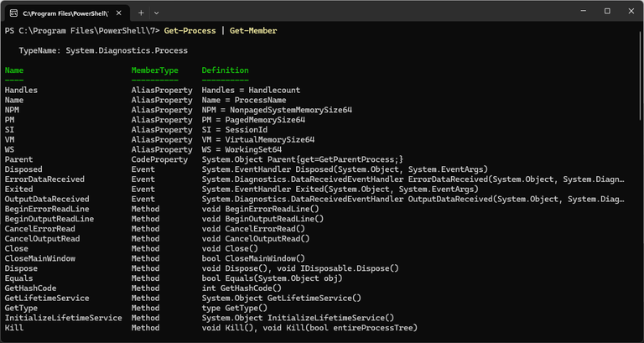This screenshot has width=644, height=343.
Task: Close the terminal window
Action: pyautogui.click(x=631, y=12)
